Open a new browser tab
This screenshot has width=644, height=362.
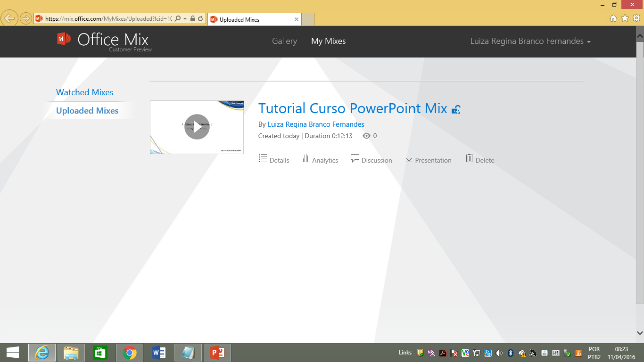[308, 19]
